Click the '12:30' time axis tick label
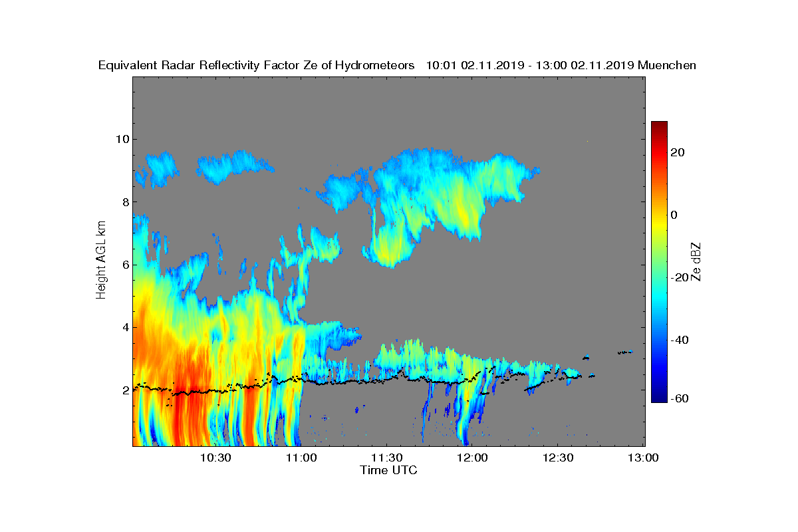 point(559,458)
